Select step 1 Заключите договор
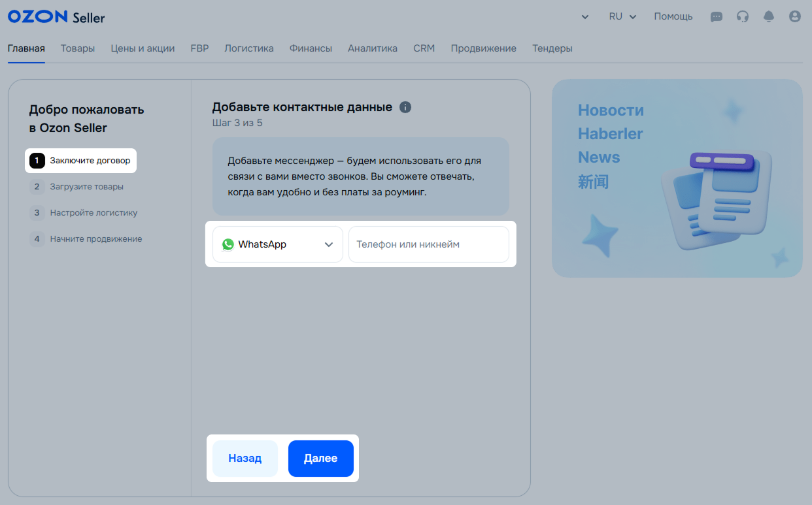The width and height of the screenshot is (812, 505). 80,160
